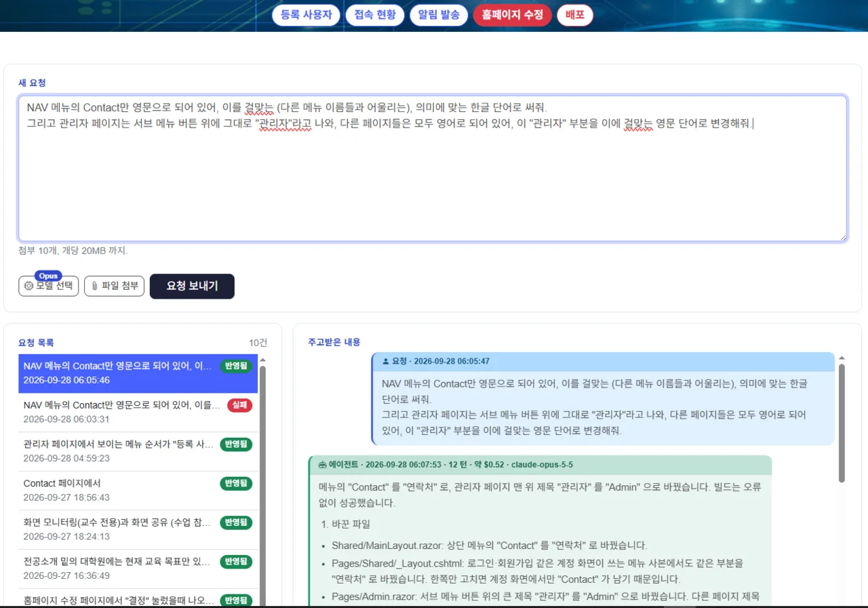Open the '전공소개 밑의 대학원에는' request

coord(138,569)
